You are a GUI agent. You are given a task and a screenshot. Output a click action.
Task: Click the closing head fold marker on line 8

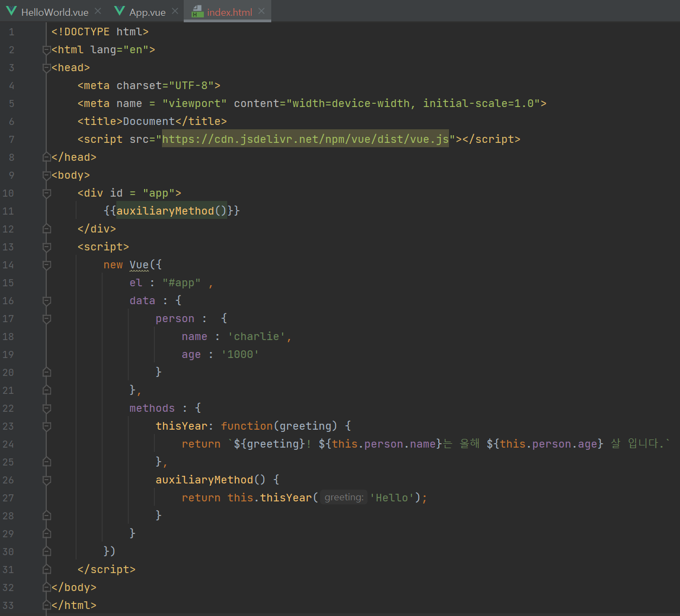click(47, 157)
